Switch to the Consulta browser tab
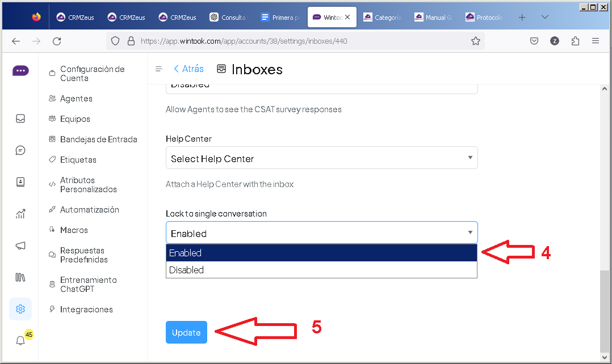The height and width of the screenshot is (364, 612). click(x=228, y=18)
